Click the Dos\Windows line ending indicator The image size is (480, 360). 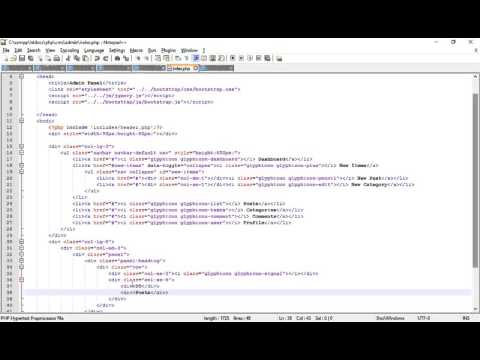click(x=390, y=318)
